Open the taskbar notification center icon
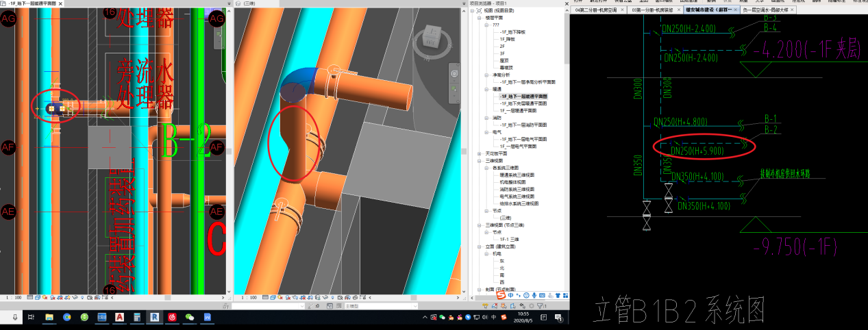 (x=558, y=318)
